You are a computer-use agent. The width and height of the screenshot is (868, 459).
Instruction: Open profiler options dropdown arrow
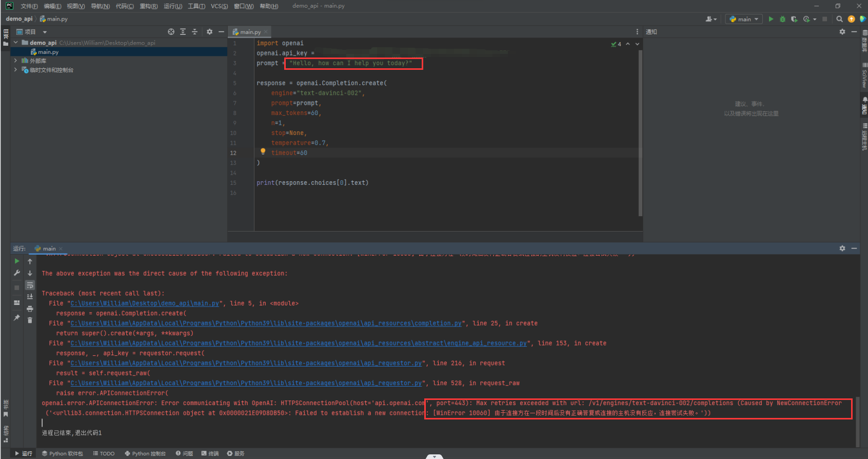pyautogui.click(x=815, y=20)
